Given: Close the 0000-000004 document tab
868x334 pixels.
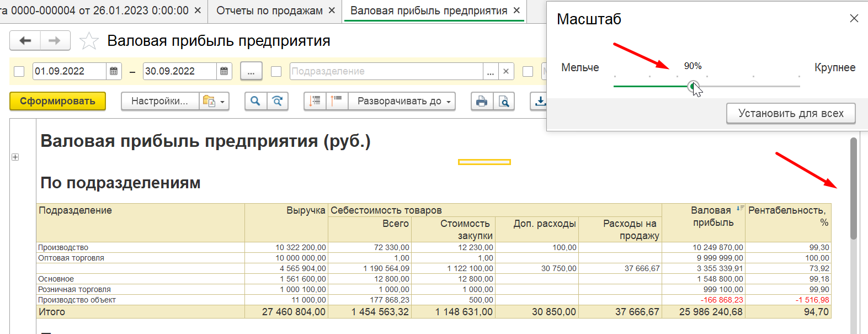Looking at the screenshot, I should 198,10.
